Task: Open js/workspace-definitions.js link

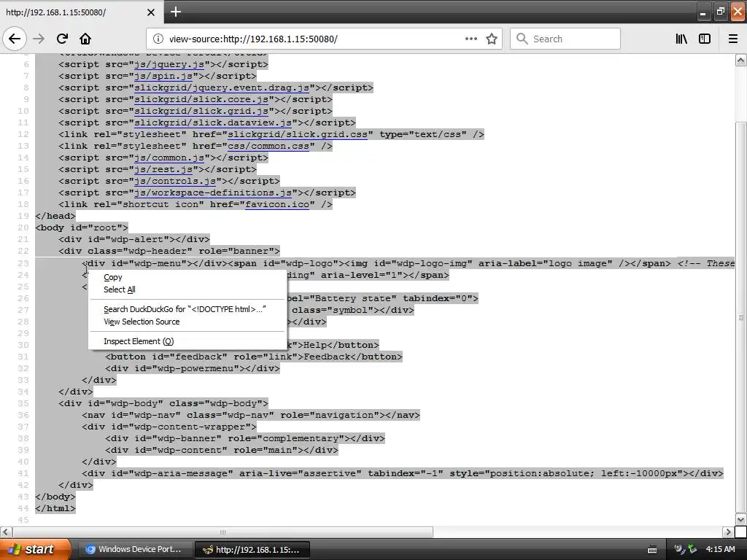Action: click(213, 192)
